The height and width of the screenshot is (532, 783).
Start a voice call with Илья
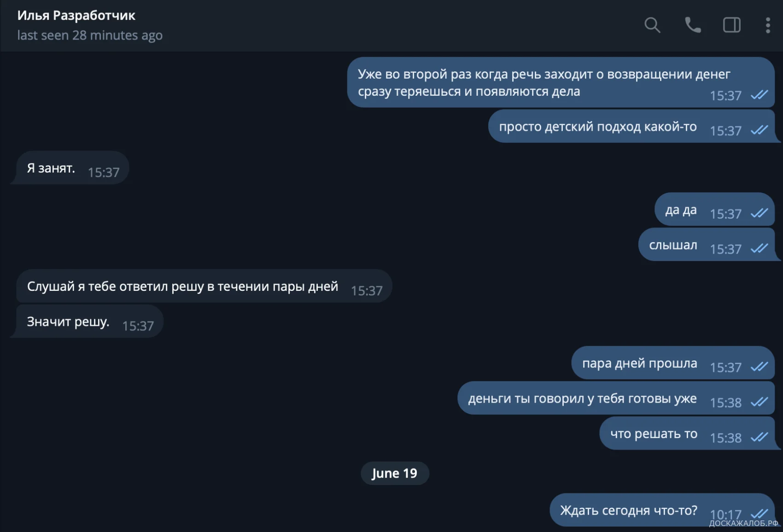693,25
